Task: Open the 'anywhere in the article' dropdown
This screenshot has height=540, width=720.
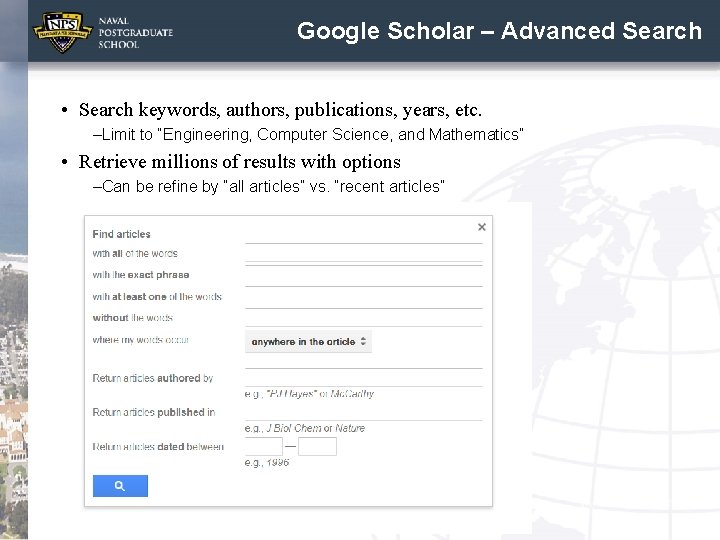Action: pyautogui.click(x=308, y=342)
